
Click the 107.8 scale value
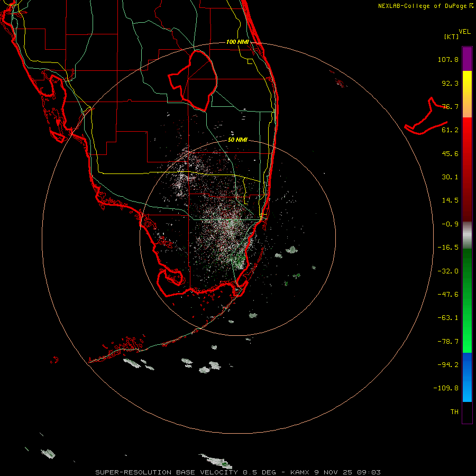tap(448, 59)
